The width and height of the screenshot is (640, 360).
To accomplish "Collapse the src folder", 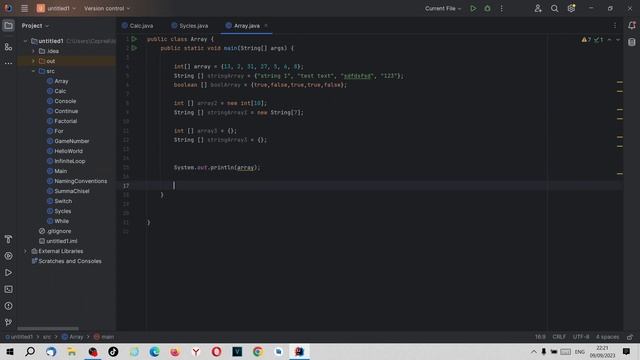I will click(x=33, y=71).
